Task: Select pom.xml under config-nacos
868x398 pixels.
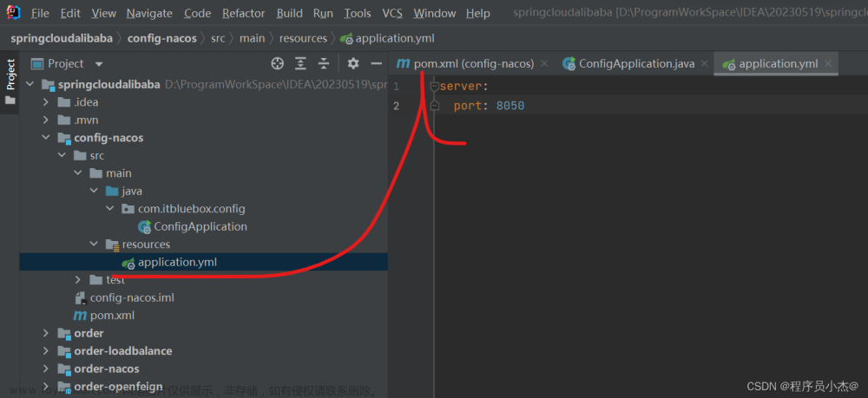Action: pos(112,316)
